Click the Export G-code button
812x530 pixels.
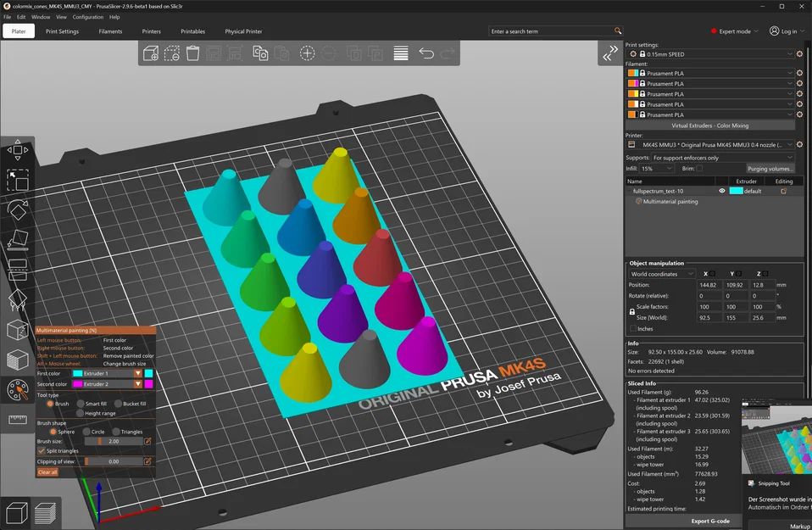pos(710,522)
